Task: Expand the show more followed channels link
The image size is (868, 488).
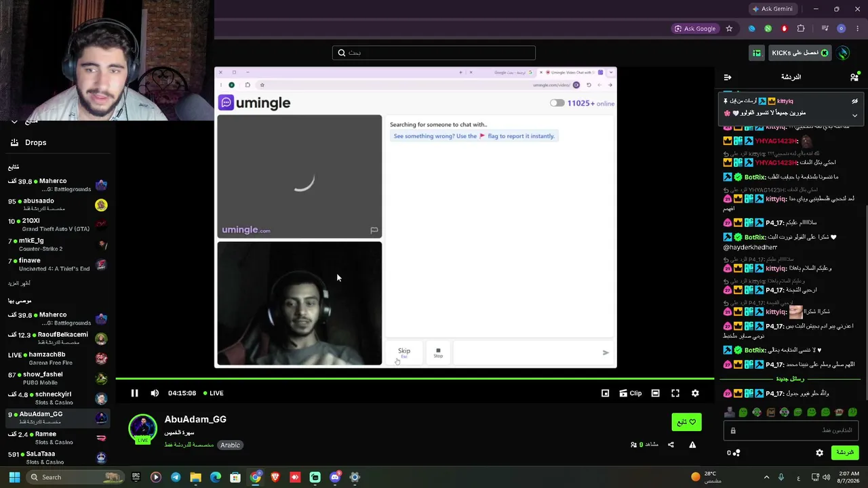Action: click(x=19, y=283)
